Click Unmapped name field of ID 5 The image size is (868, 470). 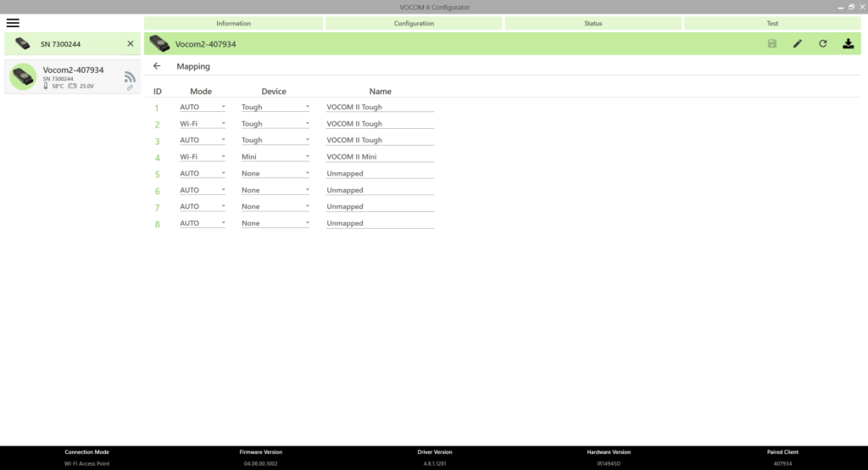click(x=380, y=173)
